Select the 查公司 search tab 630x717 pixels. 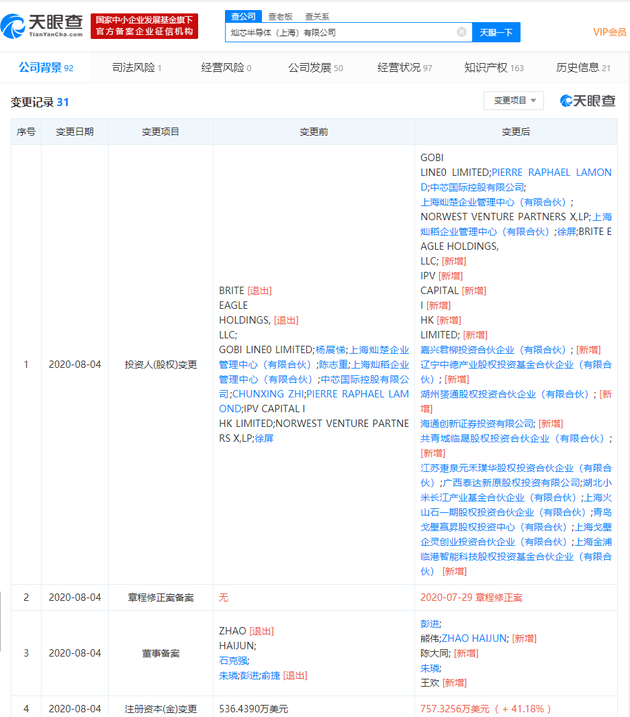243,16
